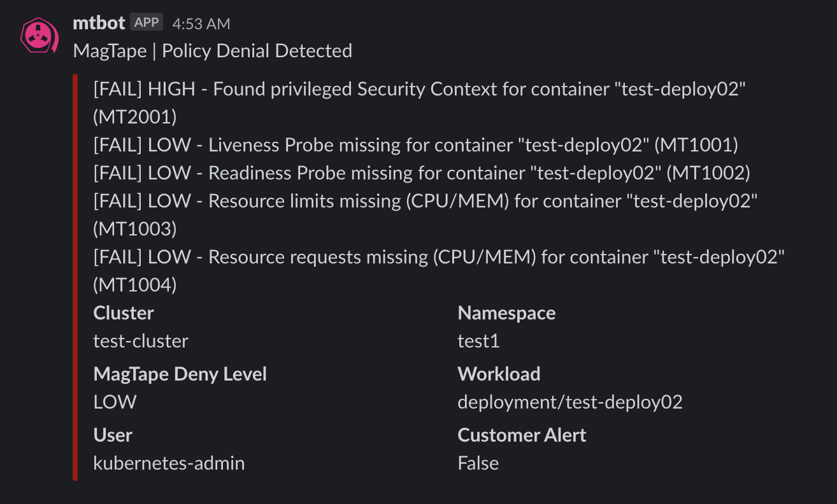Click the Readiness Probe missing failure line

[422, 173]
